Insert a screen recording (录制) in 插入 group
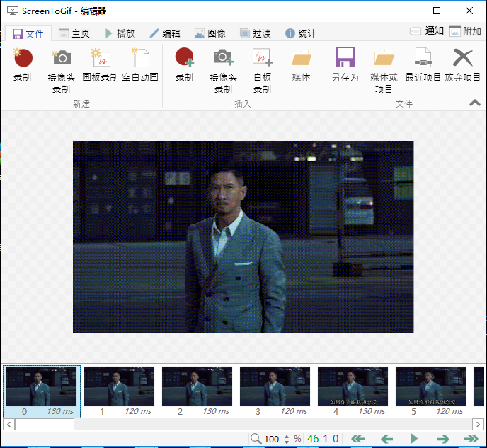 coord(185,65)
